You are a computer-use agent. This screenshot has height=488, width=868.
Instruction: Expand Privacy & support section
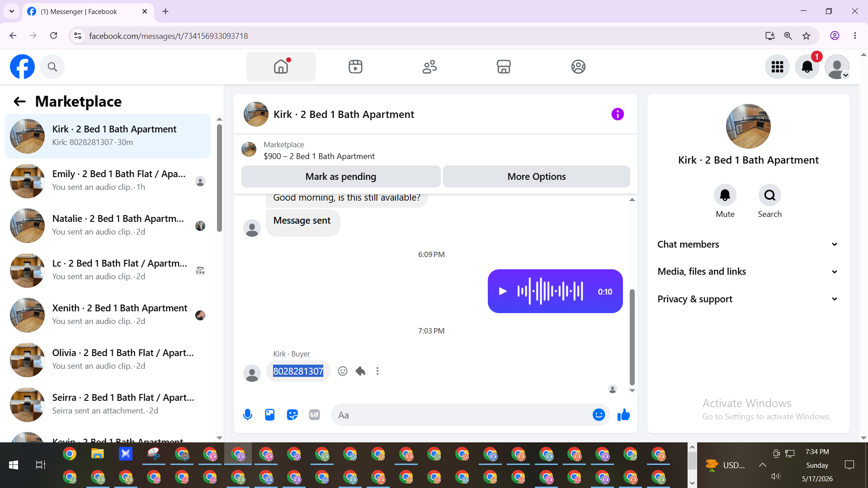748,299
